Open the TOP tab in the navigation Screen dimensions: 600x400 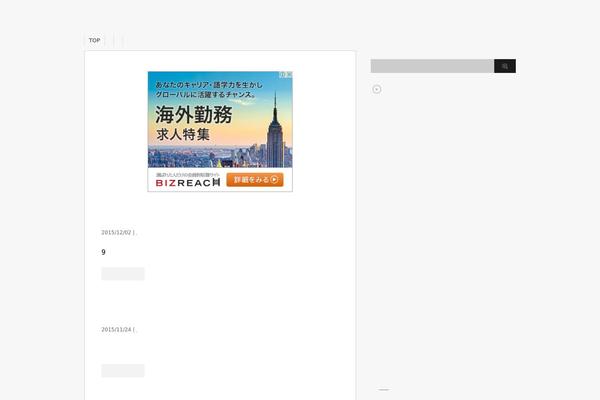[x=95, y=40]
